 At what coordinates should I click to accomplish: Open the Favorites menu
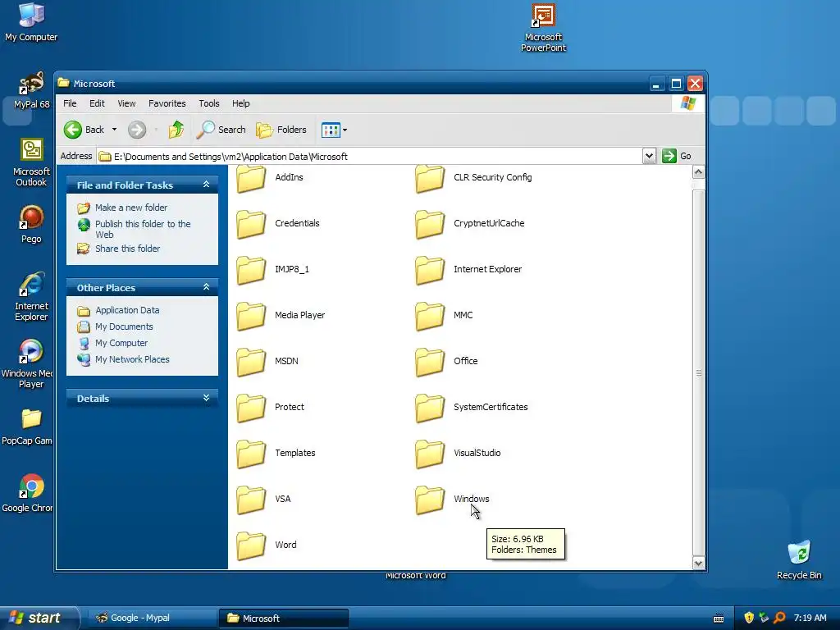(x=167, y=103)
